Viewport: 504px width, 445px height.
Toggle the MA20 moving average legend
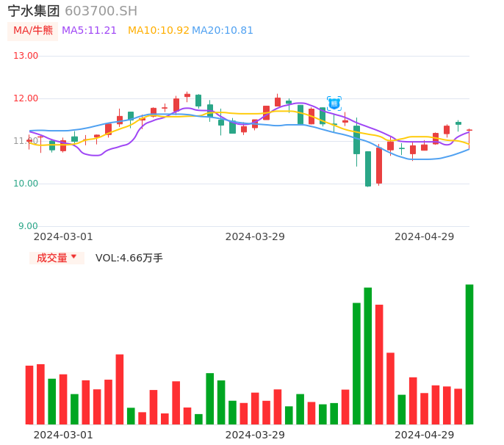pyautogui.click(x=223, y=31)
